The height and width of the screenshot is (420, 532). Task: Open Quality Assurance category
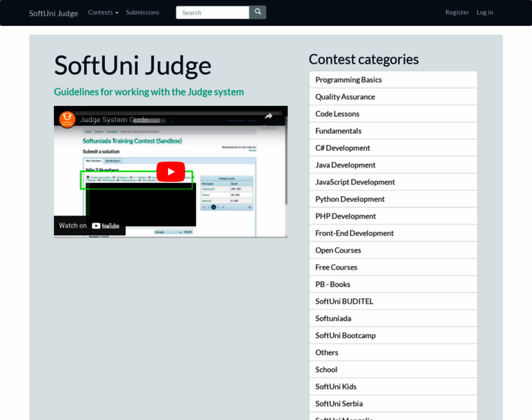pyautogui.click(x=345, y=97)
